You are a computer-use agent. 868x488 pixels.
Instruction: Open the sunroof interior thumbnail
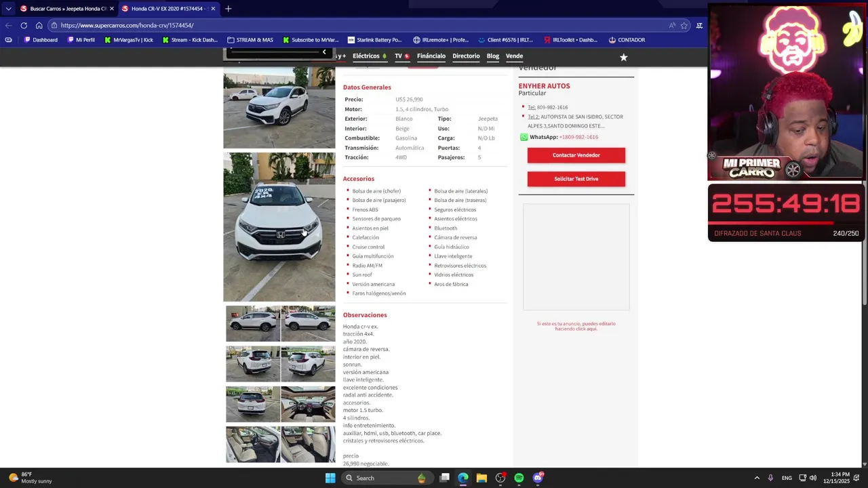click(x=308, y=404)
